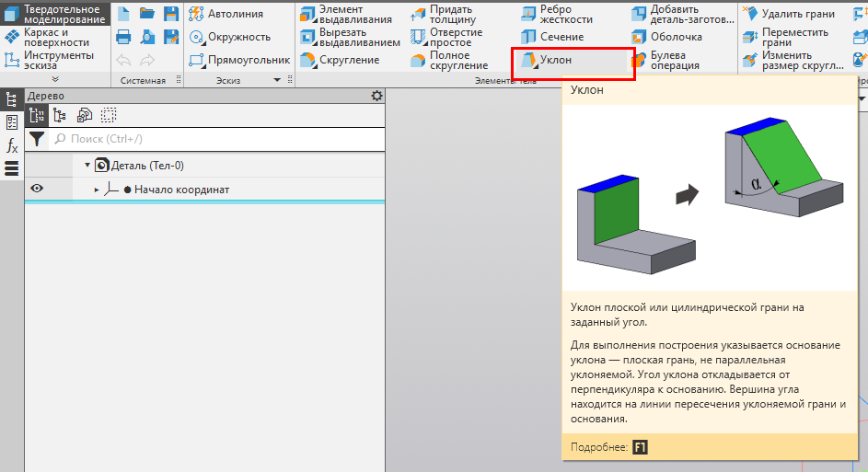Choose Сечение command
Screen dimensions: 868x472
tap(552, 37)
